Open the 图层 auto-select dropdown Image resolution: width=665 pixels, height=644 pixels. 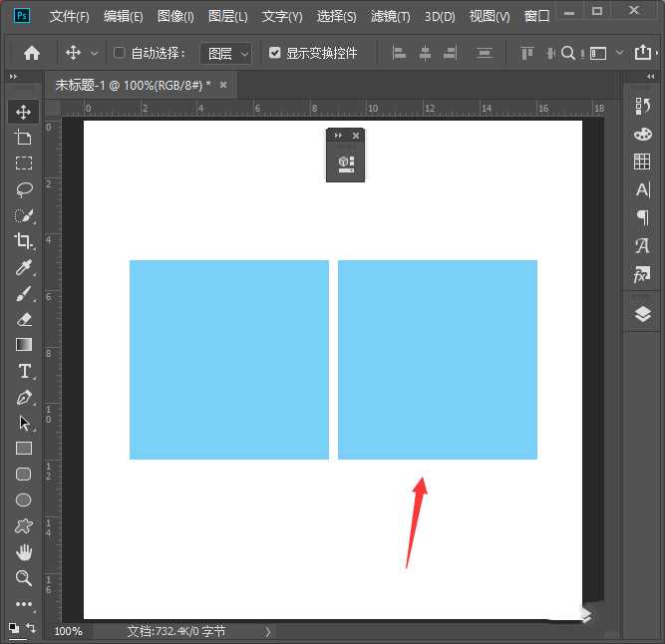pos(226,53)
